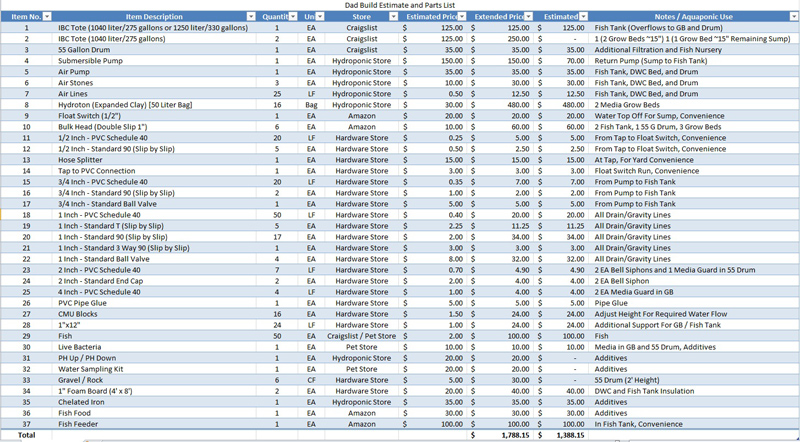The width and height of the screenshot is (800, 442).
Task: Expand the Quantity column filter arrow
Action: pos(293,17)
